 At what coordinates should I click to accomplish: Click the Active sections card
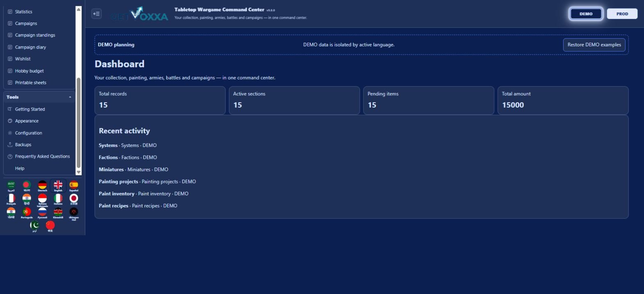[294, 100]
